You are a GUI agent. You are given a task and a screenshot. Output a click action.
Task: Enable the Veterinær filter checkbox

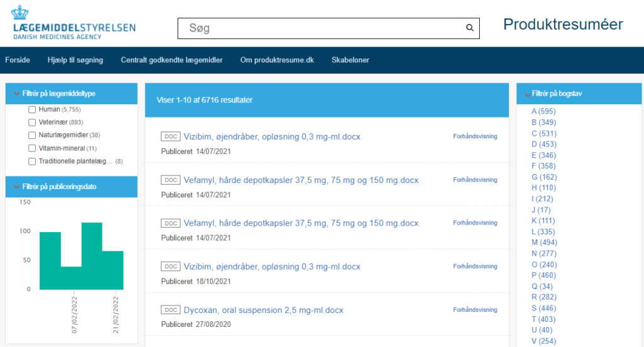[x=32, y=122]
